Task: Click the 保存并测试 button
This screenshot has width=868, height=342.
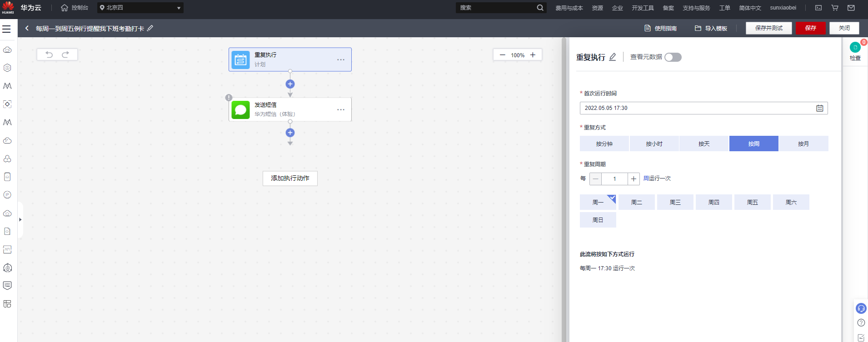Action: 769,28
